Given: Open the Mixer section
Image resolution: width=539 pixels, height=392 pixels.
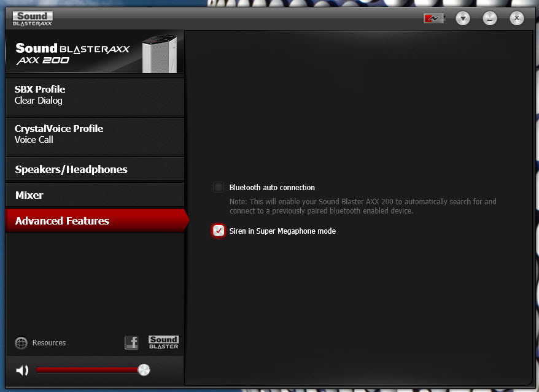Looking at the screenshot, I should [95, 195].
